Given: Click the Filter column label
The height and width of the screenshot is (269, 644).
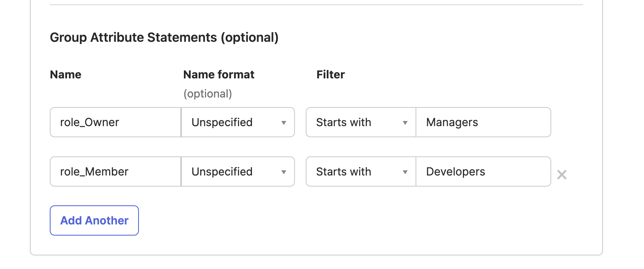Looking at the screenshot, I should pos(330,74).
